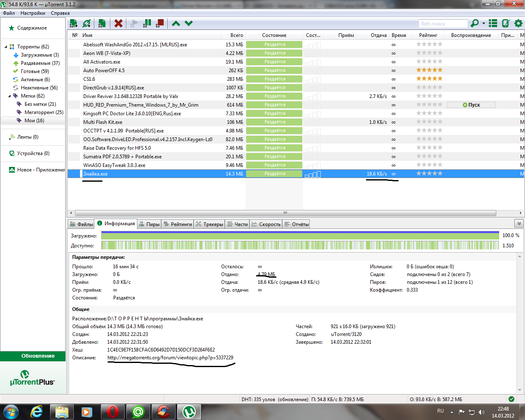The height and width of the screenshot is (420, 525).
Task: Collapse the Метки (62) tree node
Action: pyautogui.click(x=9, y=96)
